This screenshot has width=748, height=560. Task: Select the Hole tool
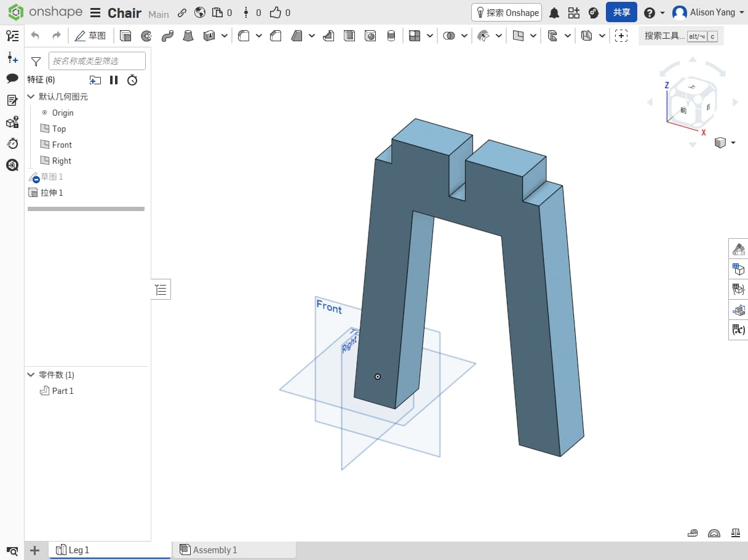[370, 36]
